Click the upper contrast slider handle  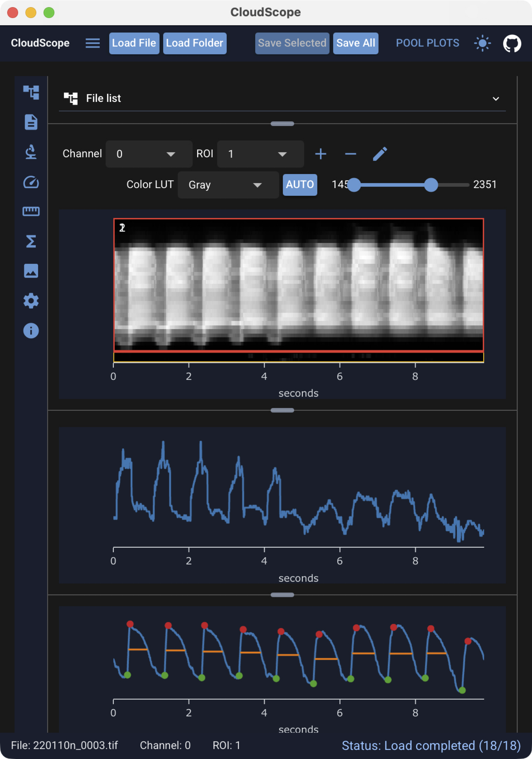pos(431,185)
